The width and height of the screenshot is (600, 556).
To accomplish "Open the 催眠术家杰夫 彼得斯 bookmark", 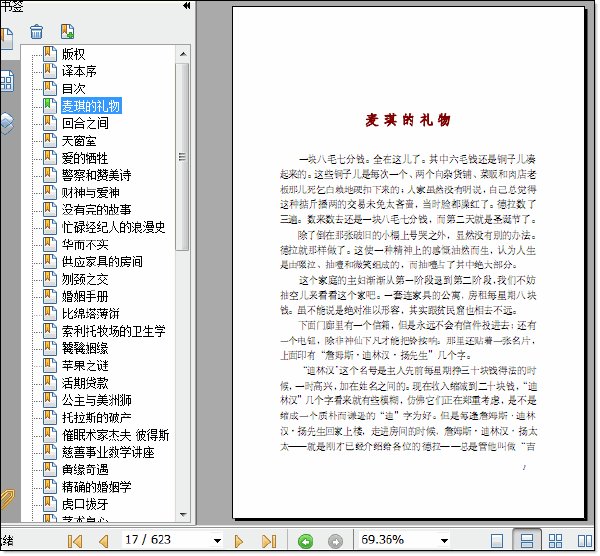I will [x=116, y=435].
